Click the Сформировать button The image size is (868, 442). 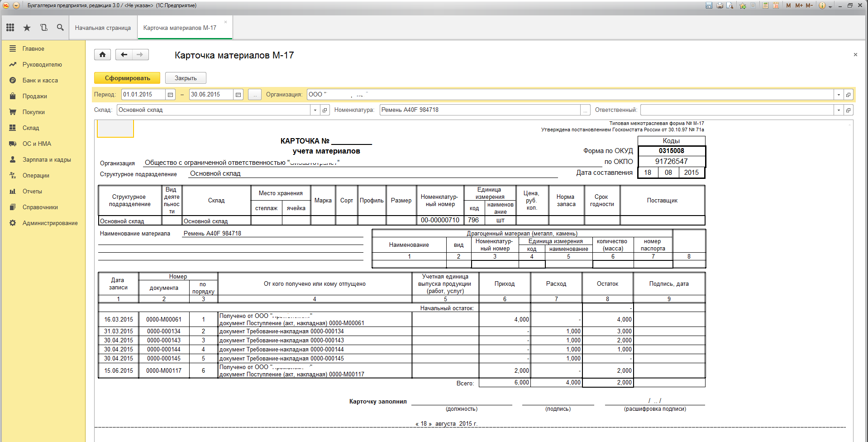click(127, 78)
